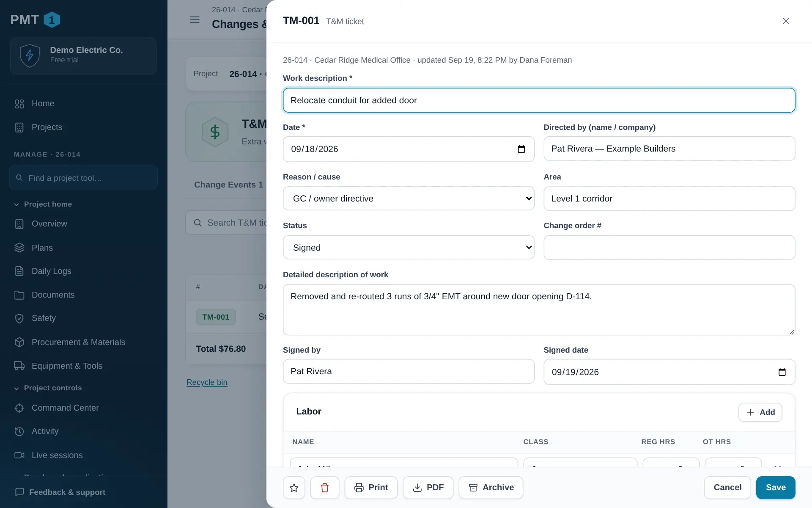This screenshot has width=812, height=508.
Task: Click the T&M dollar hexagon icon
Action: pyautogui.click(x=215, y=132)
